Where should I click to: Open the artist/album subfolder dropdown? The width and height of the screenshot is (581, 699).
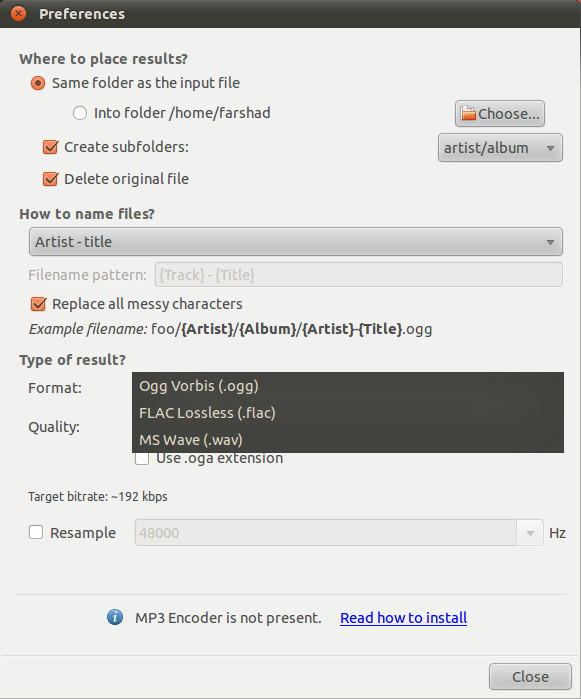(500, 148)
